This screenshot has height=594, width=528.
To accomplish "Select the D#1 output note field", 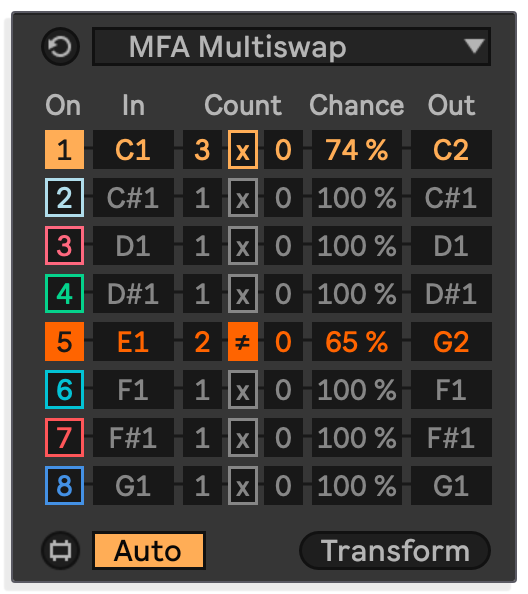I will point(451,294).
